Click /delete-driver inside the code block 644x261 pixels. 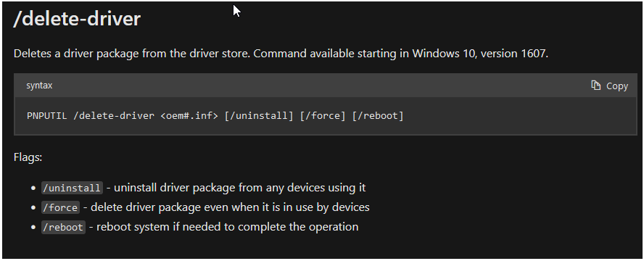[114, 116]
